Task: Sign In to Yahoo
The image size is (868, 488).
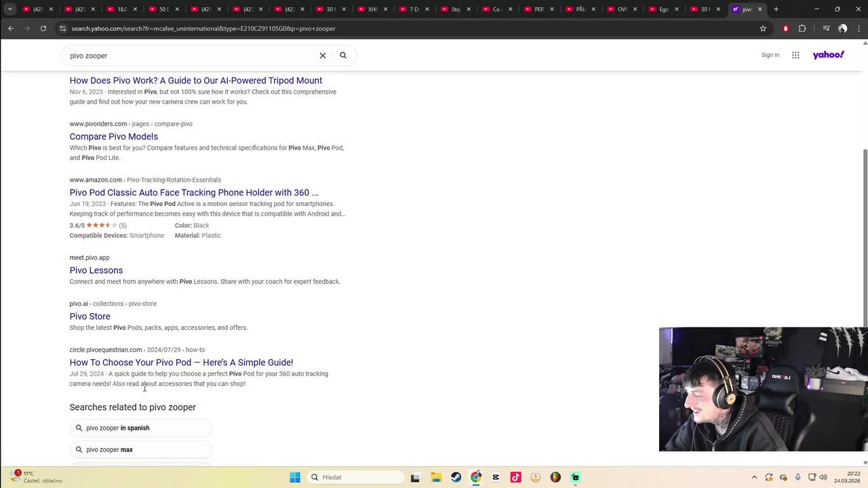Action: point(770,55)
